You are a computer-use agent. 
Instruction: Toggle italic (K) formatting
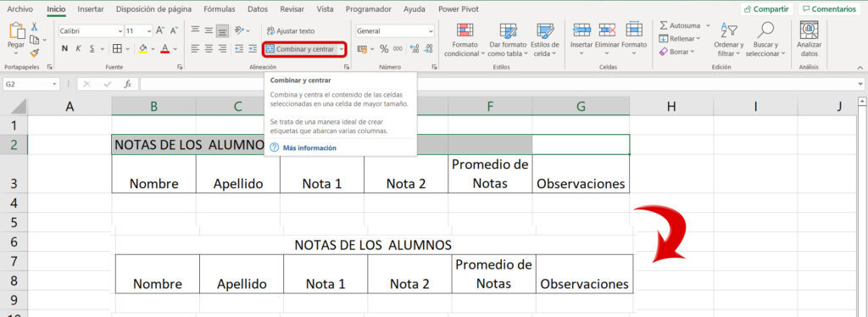tap(79, 48)
